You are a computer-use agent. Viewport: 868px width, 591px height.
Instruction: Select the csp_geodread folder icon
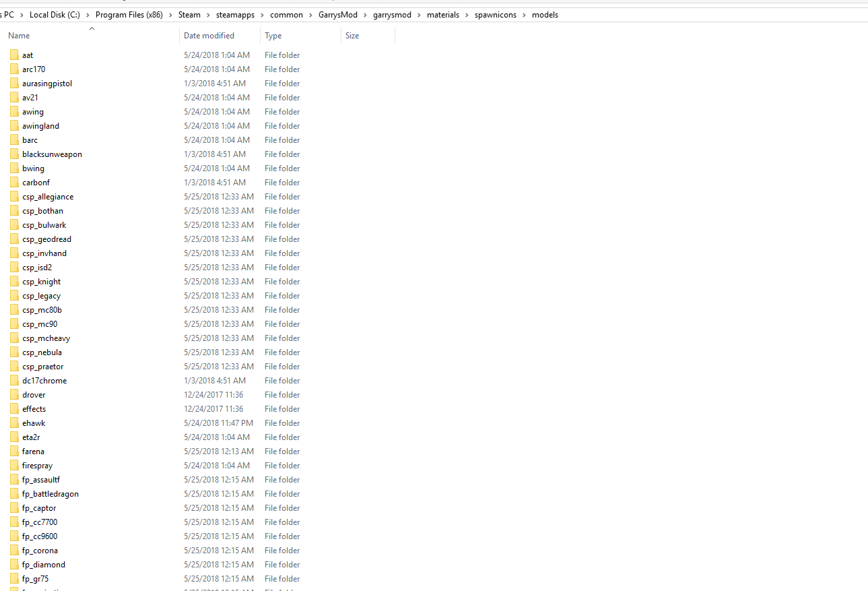click(15, 239)
